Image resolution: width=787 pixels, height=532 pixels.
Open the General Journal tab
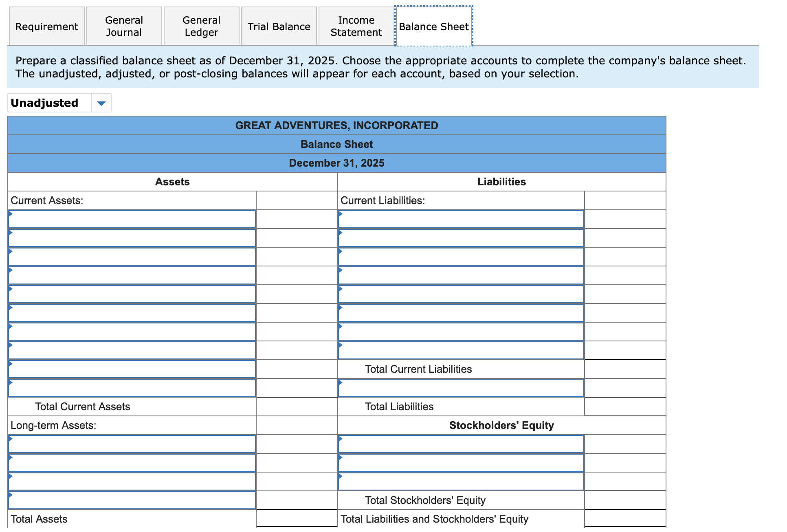(124, 26)
